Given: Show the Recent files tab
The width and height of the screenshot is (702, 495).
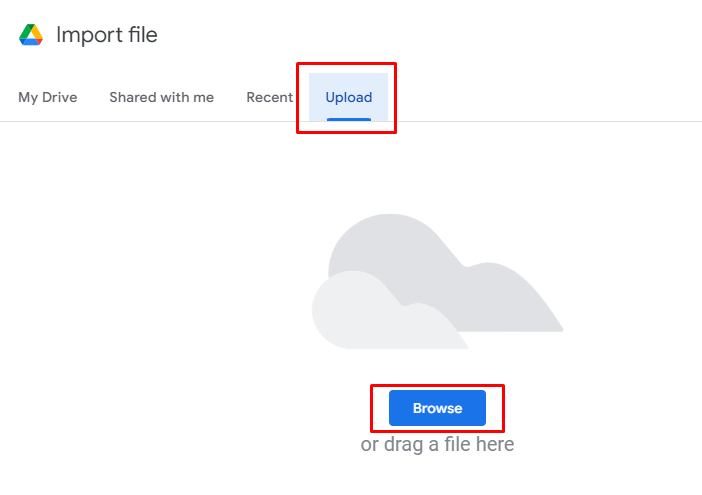Looking at the screenshot, I should pyautogui.click(x=270, y=97).
